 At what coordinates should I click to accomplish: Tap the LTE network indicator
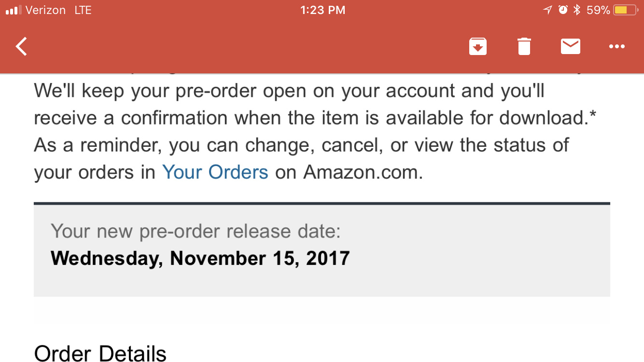(83, 10)
